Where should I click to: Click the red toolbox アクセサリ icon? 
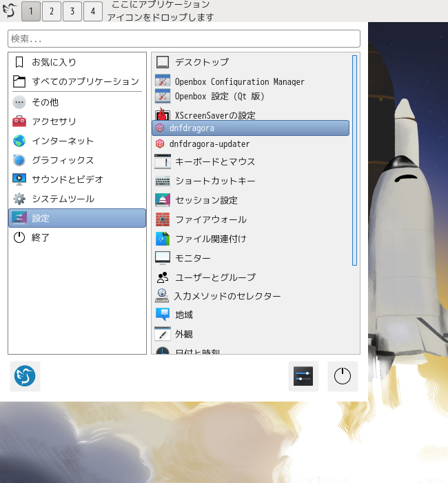click(x=19, y=121)
